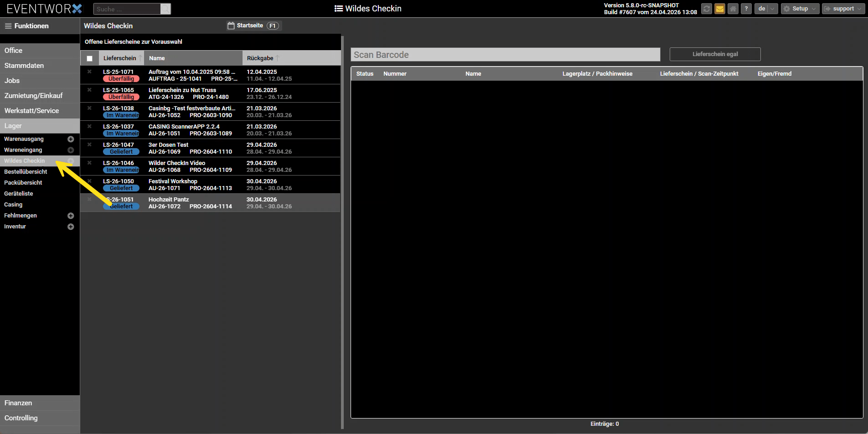This screenshot has height=434, width=868.
Task: Open the support user dropdown
Action: point(843,9)
